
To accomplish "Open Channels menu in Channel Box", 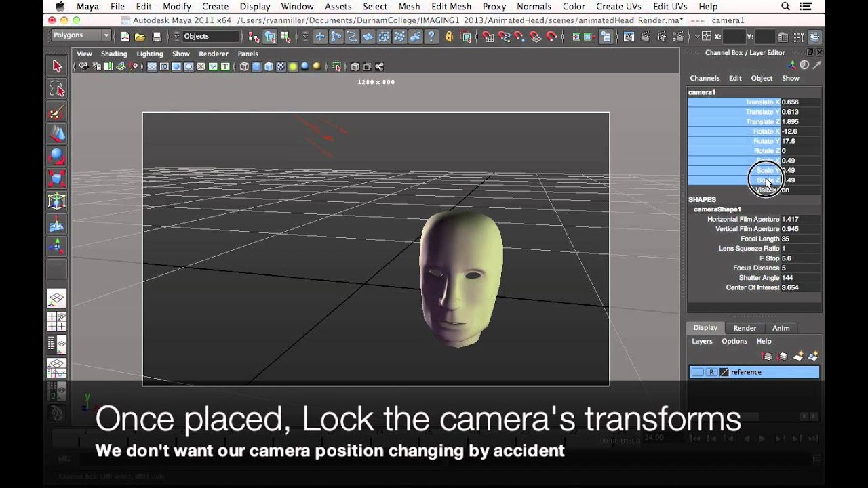I will [x=705, y=78].
